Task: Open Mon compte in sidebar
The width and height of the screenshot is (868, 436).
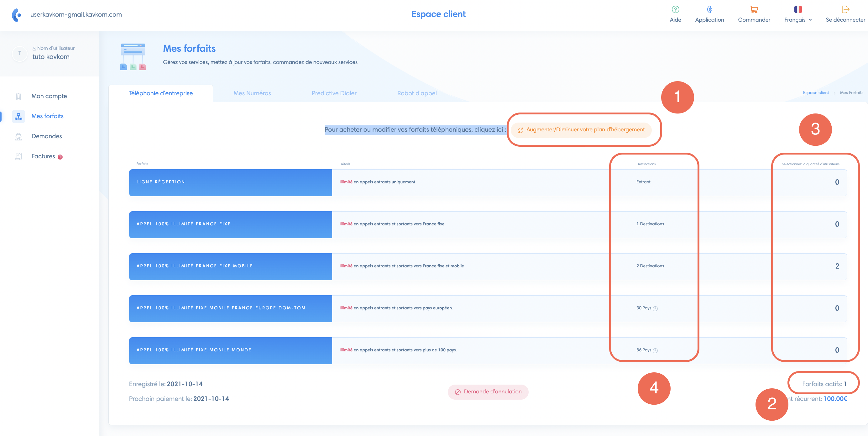Action: tap(49, 96)
